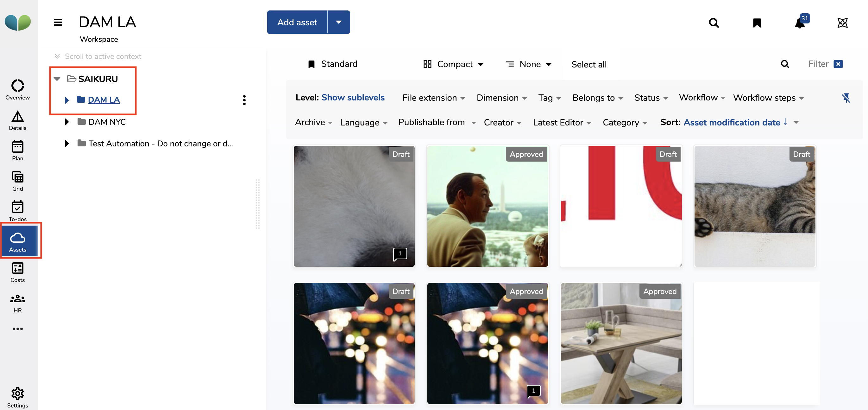Open the notifications bell icon

coord(800,23)
